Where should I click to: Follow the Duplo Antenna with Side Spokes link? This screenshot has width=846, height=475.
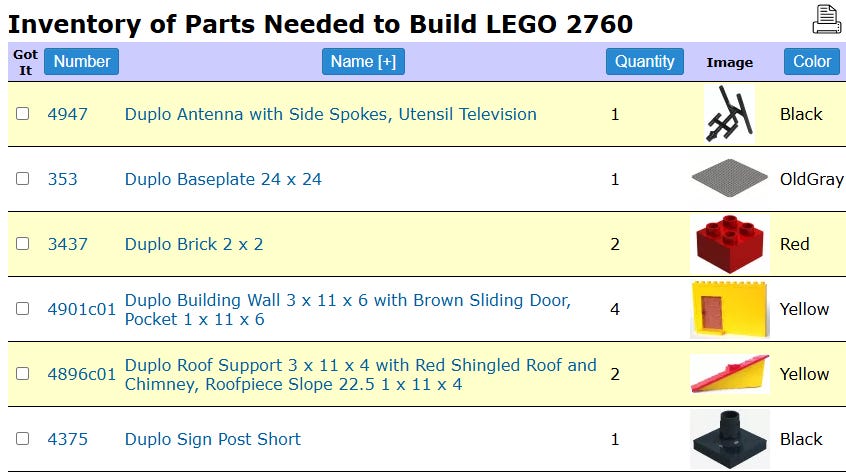coord(330,114)
